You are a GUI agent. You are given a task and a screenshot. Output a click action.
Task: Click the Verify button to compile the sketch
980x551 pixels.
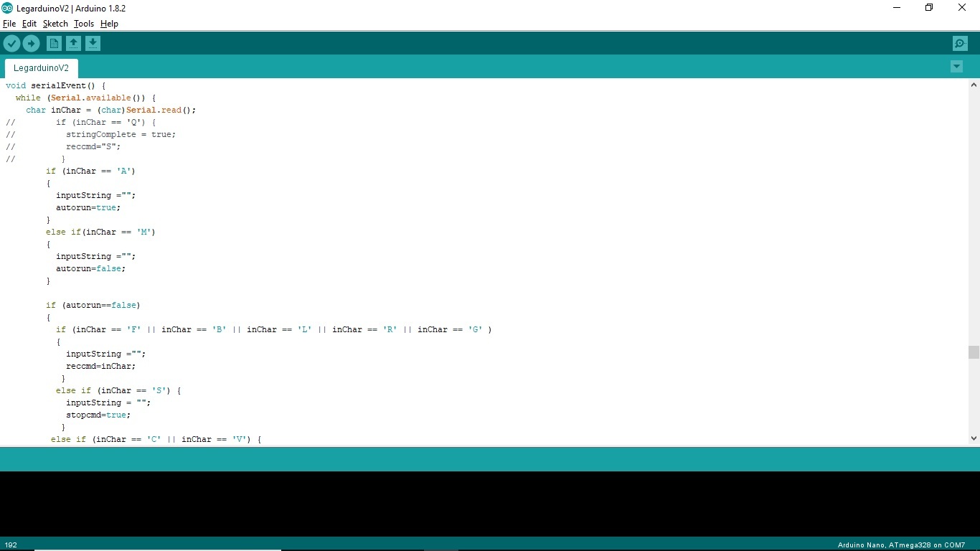pos(11,43)
